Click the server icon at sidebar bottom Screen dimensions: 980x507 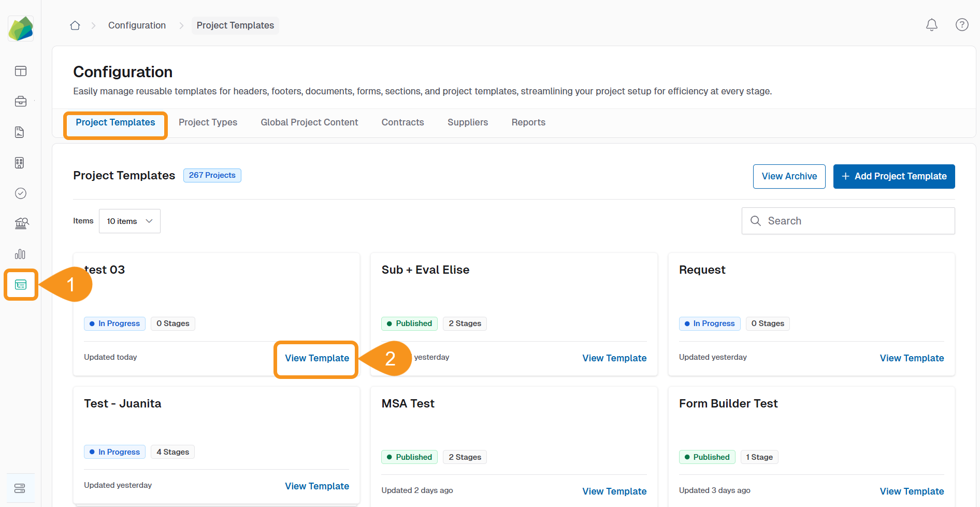(20, 488)
